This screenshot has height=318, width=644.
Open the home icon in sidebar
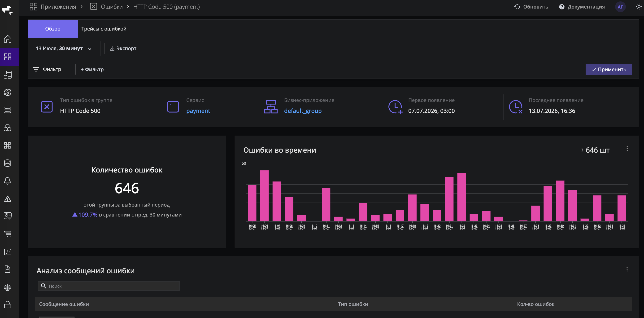8,39
